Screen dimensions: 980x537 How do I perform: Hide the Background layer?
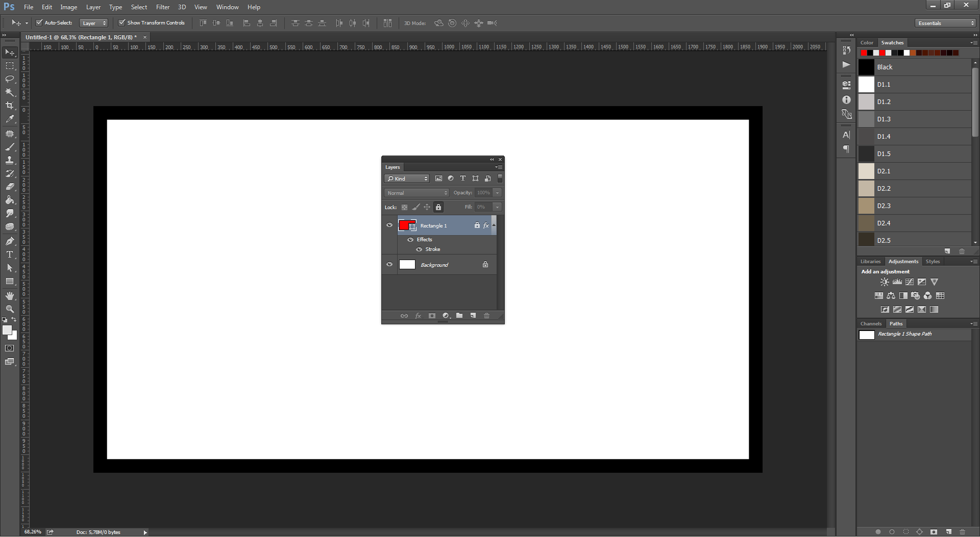[389, 264]
